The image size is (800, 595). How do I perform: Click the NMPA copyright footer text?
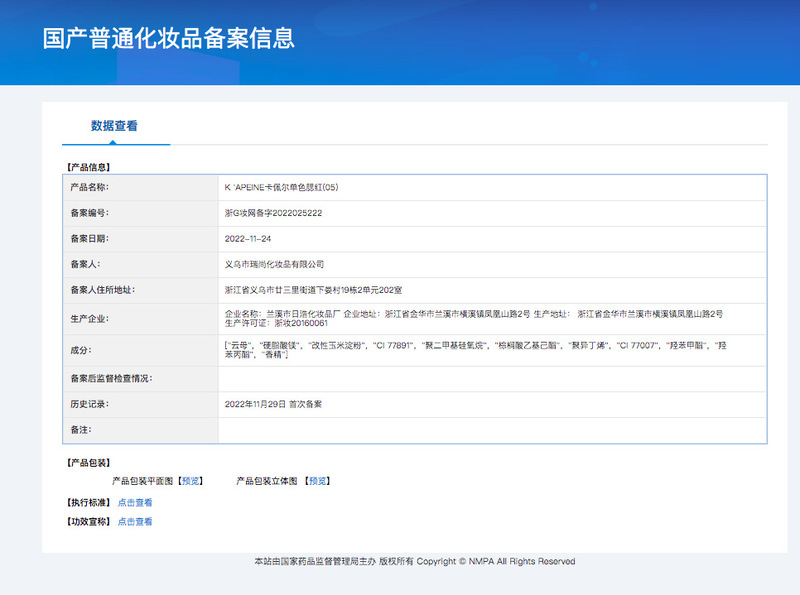pos(414,562)
